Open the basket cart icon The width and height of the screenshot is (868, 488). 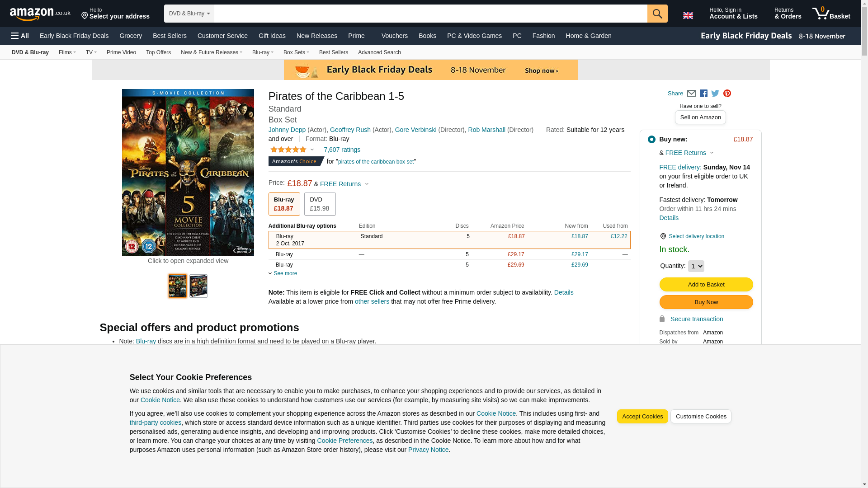(830, 13)
